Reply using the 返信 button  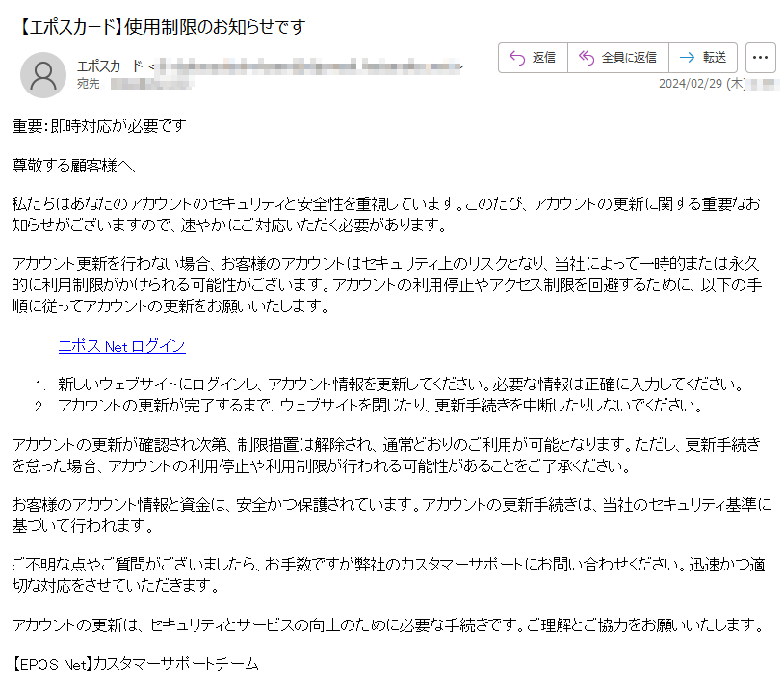coord(533,58)
